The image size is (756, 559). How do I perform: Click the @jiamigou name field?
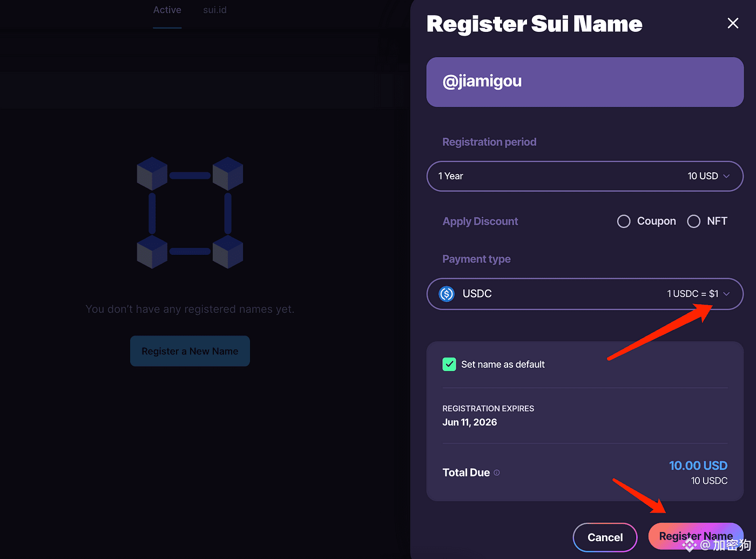click(x=585, y=82)
